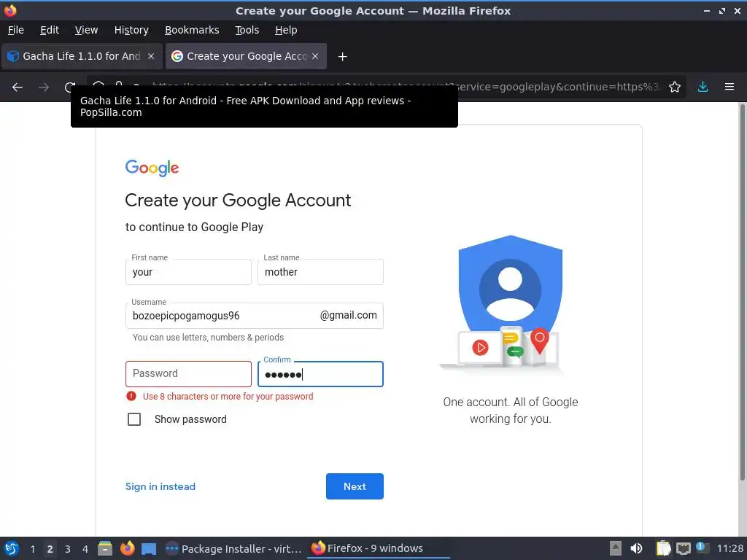
Task: Switch to the Gacha Life 1.1.0 tab
Action: (x=82, y=56)
